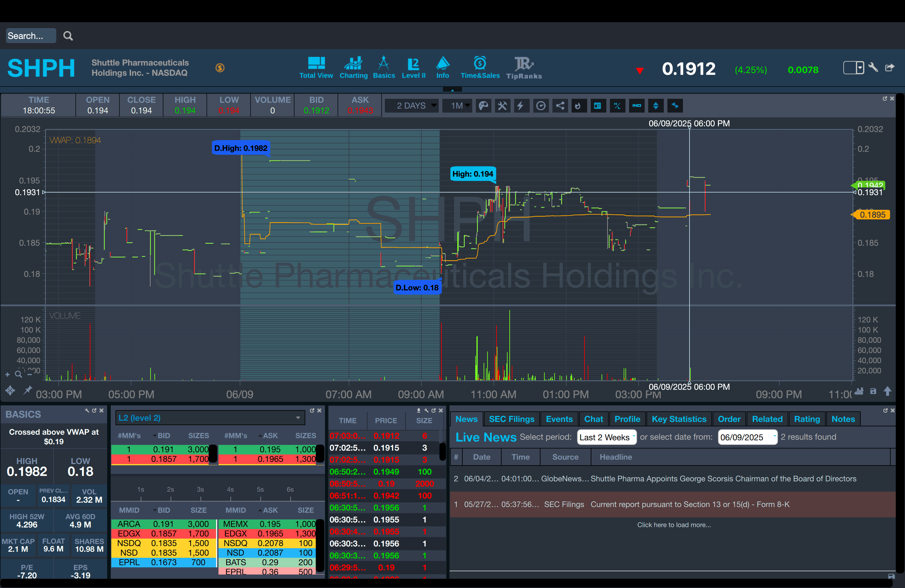Open the 2 DAYS range dropdown
This screenshot has width=905, height=588.
click(412, 106)
